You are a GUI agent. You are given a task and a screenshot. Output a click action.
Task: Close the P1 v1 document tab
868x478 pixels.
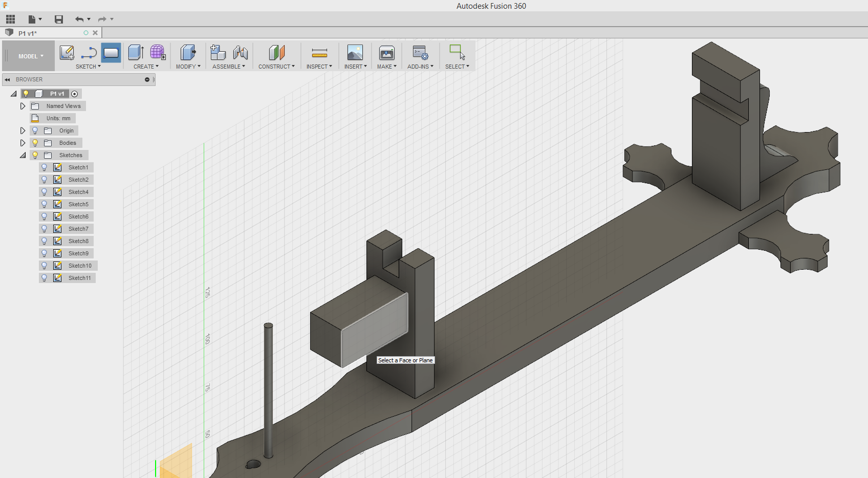[95, 33]
